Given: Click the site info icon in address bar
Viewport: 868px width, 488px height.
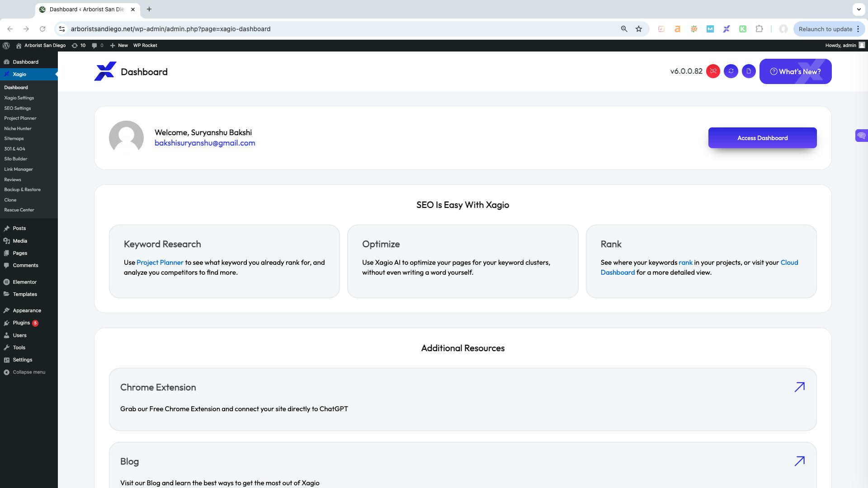Looking at the screenshot, I should pyautogui.click(x=62, y=29).
